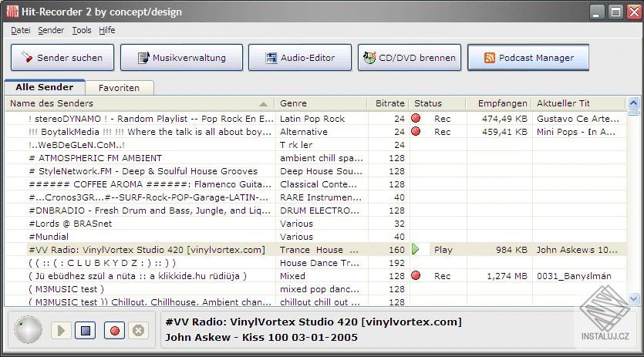Screen dimensions: 644x357
Task: Click the Play button in bottom controls
Action: (61, 330)
